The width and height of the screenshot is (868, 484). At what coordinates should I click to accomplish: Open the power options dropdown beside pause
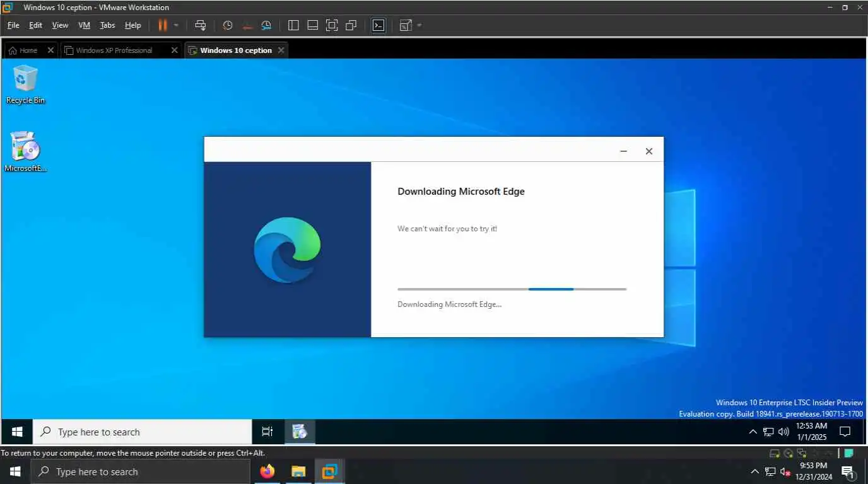coord(176,25)
